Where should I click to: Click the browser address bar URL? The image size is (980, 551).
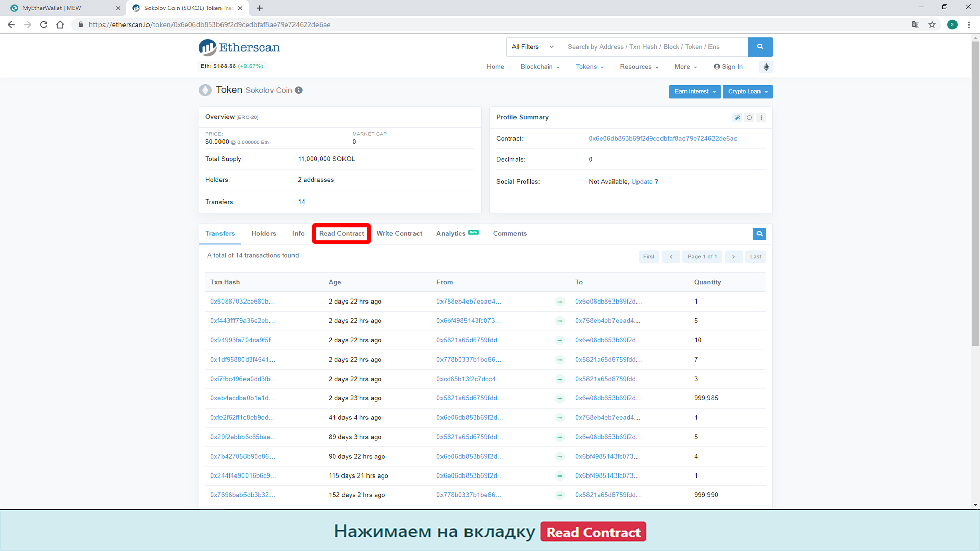click(x=209, y=24)
